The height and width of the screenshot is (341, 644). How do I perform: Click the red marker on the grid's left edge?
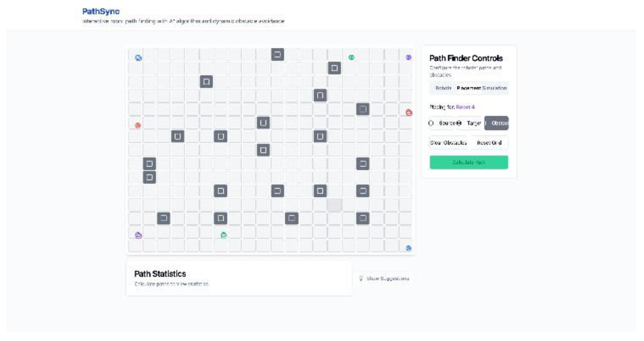point(138,125)
